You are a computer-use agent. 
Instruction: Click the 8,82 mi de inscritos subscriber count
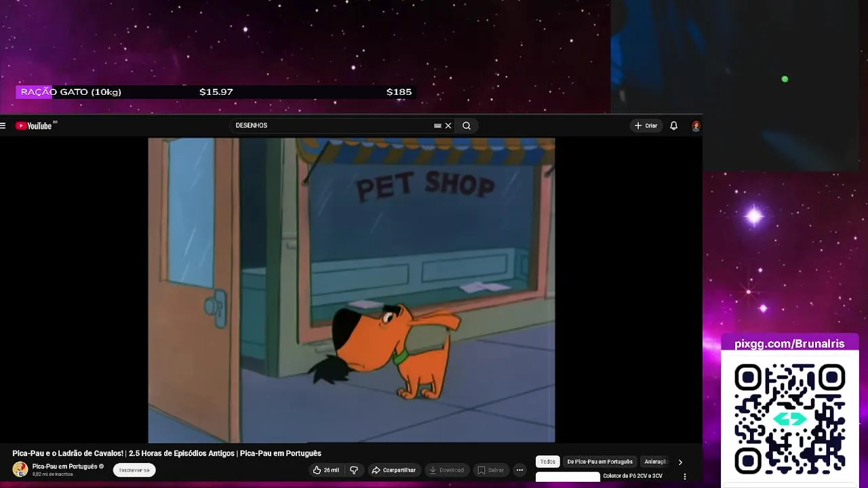[52, 474]
